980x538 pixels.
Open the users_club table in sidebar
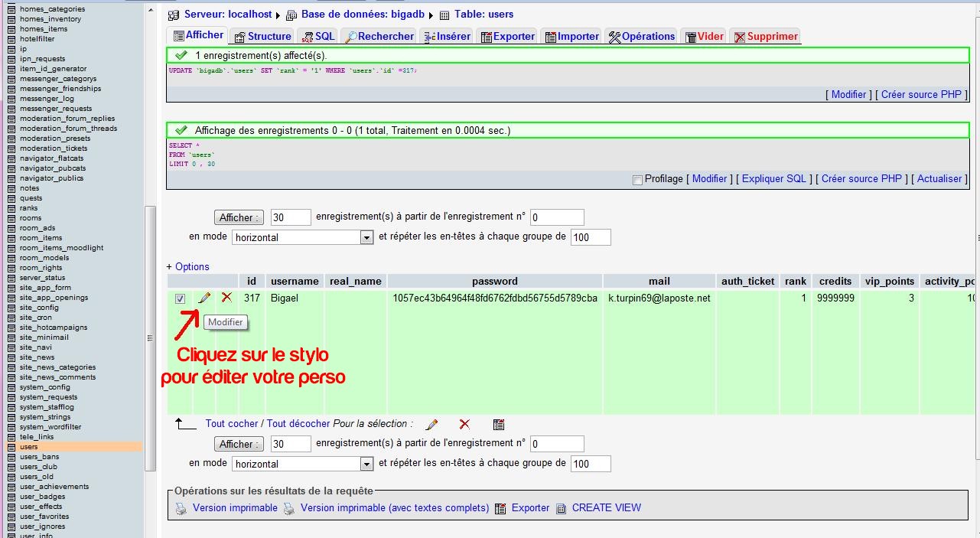[38, 467]
